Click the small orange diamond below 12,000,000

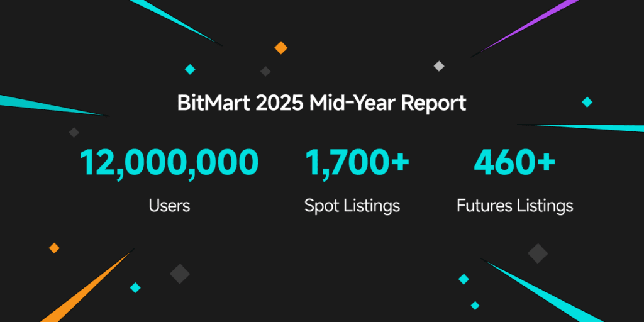(x=54, y=248)
